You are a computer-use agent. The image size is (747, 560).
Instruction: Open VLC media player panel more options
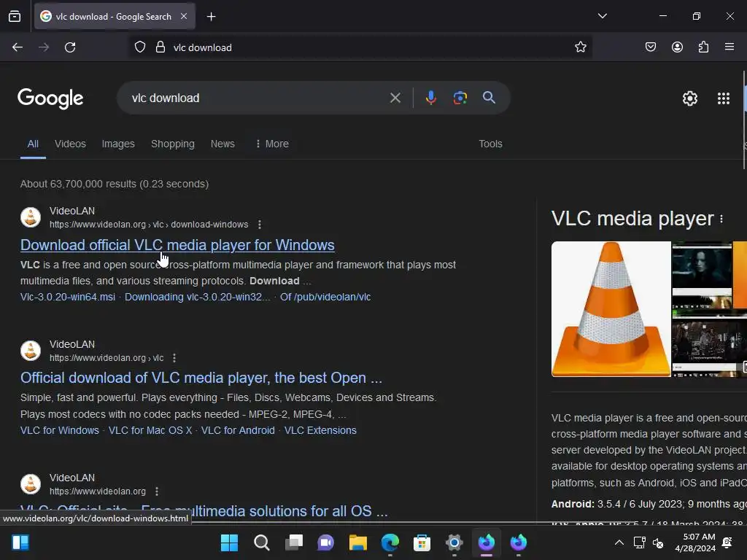(x=721, y=219)
